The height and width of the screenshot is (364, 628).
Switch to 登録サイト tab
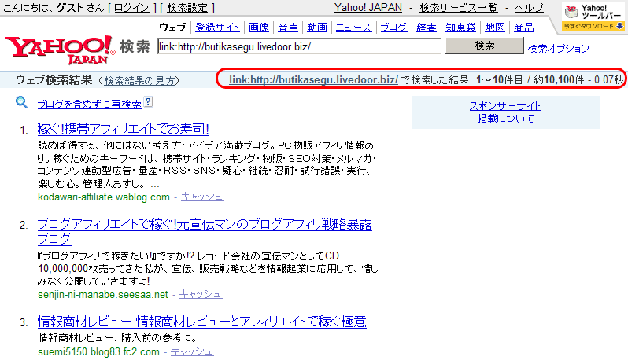point(217,28)
